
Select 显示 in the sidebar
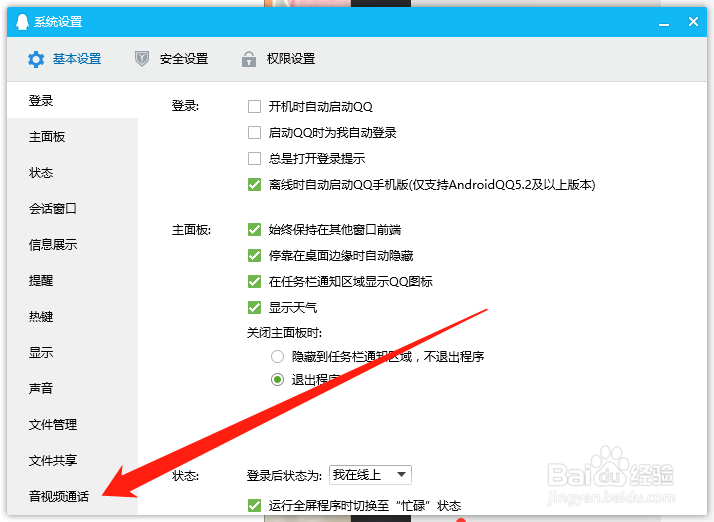click(72, 353)
